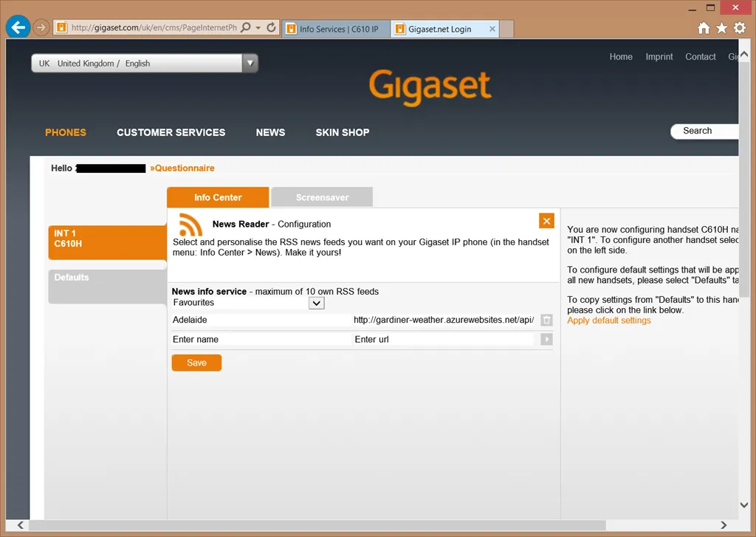Screen dimensions: 756x537
Task: Delete the Adelaide feed with trash icon
Action: [546, 320]
